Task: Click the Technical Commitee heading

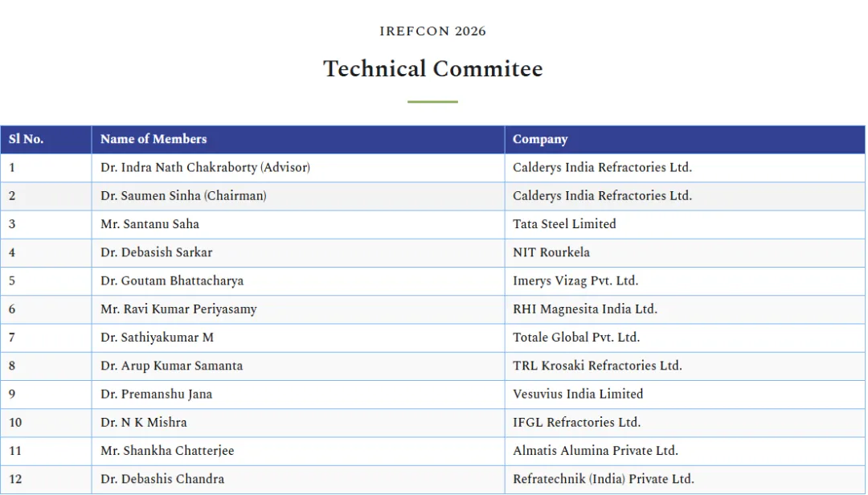Action: (x=433, y=69)
